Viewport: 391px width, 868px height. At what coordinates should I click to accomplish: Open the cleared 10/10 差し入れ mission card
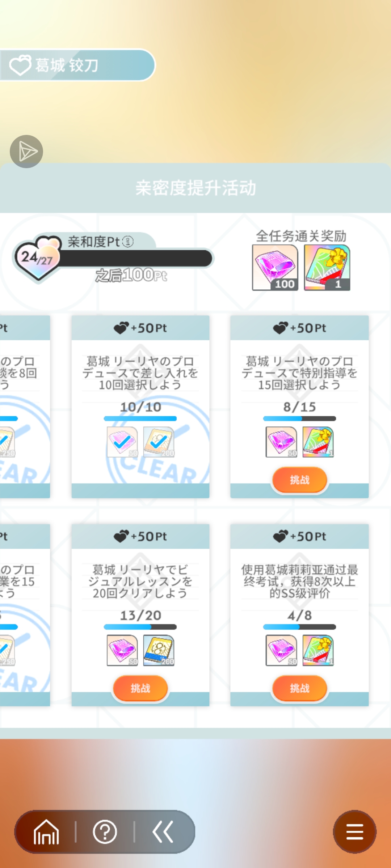click(140, 407)
